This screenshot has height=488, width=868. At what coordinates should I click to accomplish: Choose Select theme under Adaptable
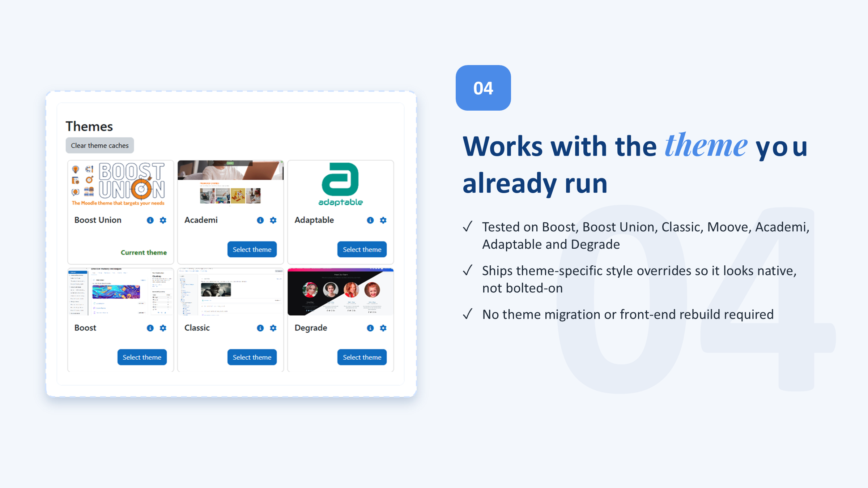[x=362, y=249]
